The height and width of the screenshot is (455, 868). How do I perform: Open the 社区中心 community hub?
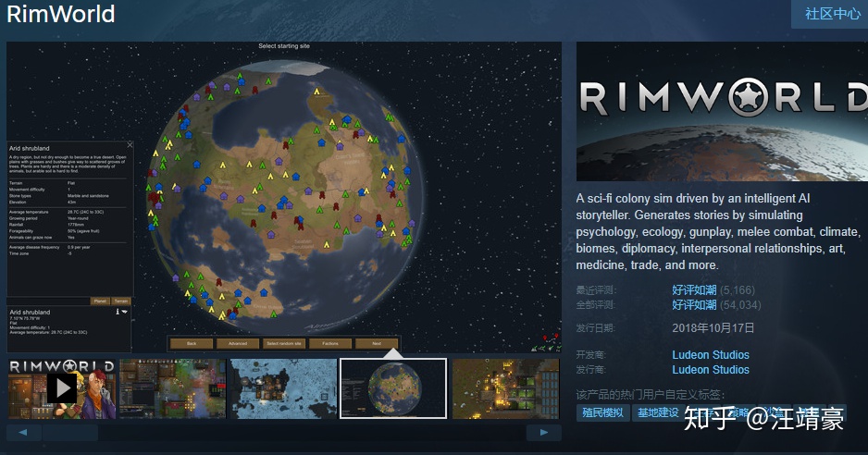(x=832, y=14)
